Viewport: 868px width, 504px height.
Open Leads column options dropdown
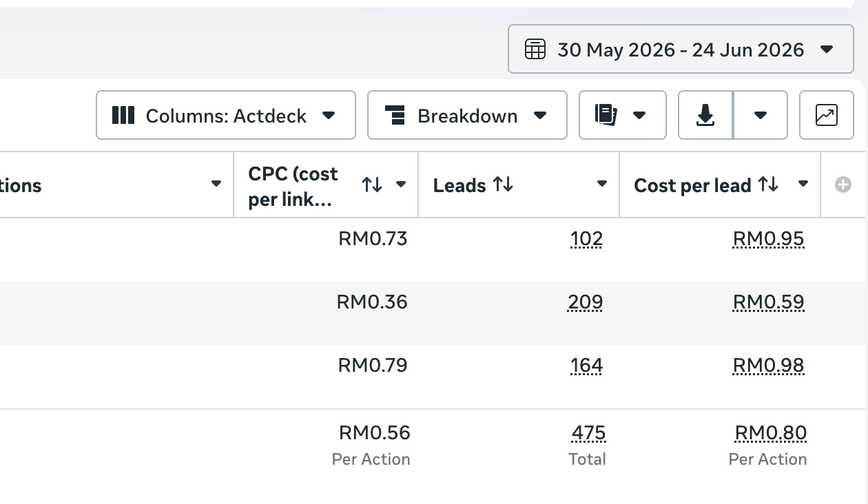click(x=602, y=184)
